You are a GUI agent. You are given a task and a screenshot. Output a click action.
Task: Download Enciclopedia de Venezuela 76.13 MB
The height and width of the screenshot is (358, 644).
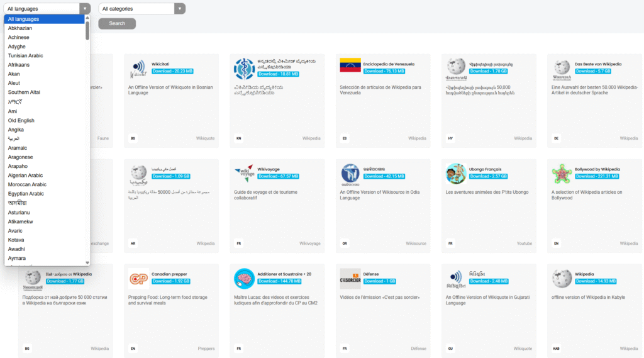[384, 71]
